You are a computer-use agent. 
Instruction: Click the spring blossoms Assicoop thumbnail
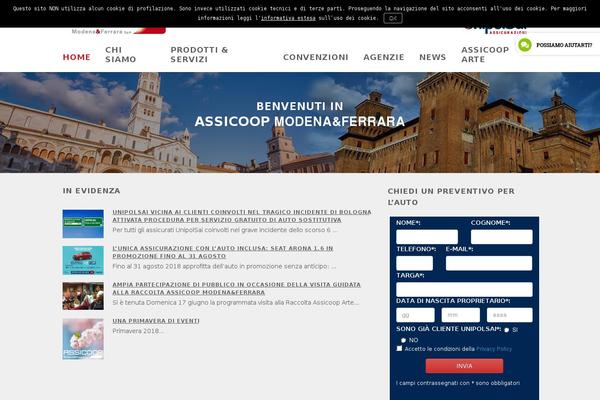coord(83,339)
